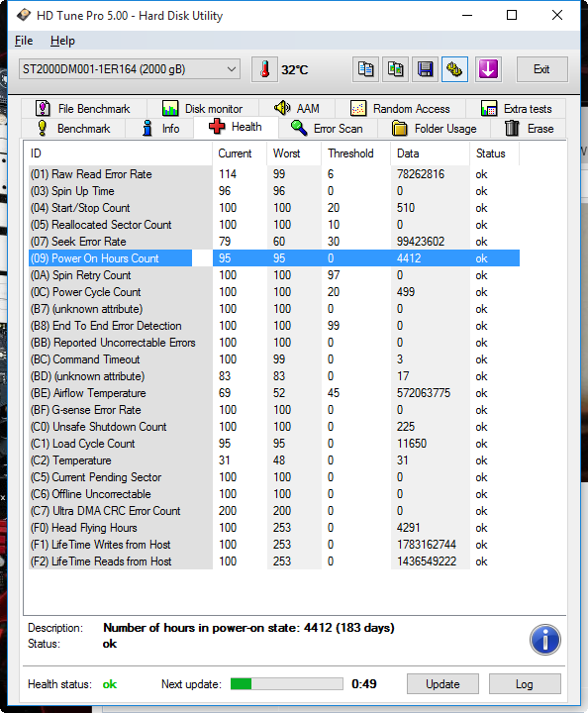
Task: Select the (04) Start/Stop Count row
Action: 274,208
